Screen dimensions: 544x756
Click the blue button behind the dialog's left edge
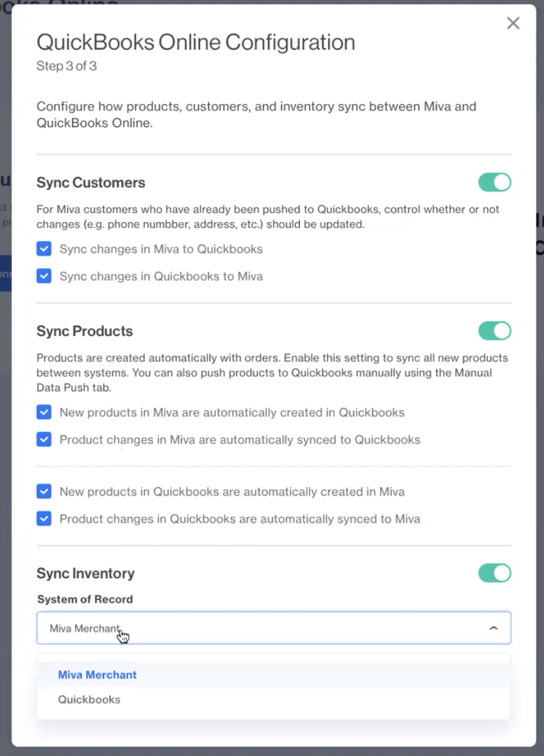click(6, 273)
